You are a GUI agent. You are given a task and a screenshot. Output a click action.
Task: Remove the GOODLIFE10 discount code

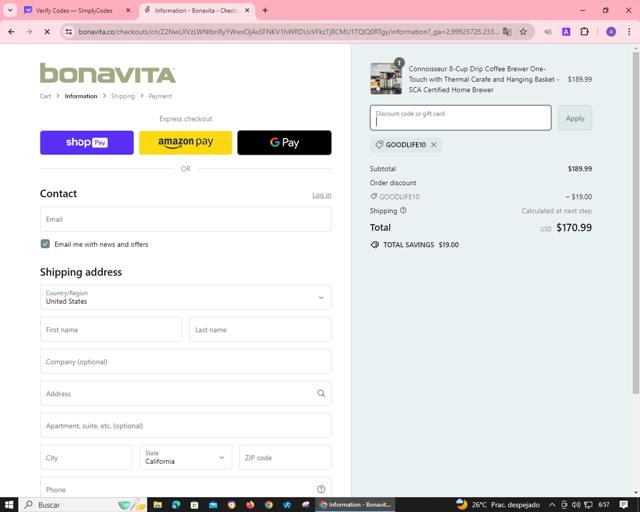coord(434,145)
